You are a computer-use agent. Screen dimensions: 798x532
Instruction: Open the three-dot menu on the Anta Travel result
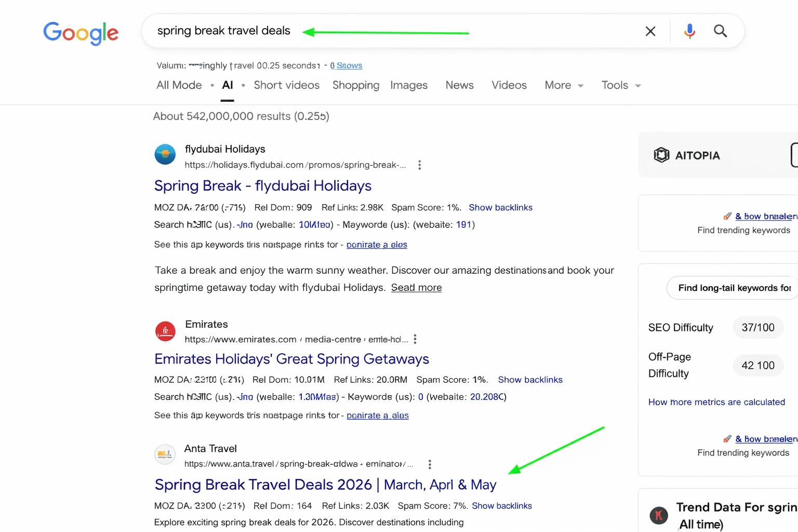click(430, 464)
